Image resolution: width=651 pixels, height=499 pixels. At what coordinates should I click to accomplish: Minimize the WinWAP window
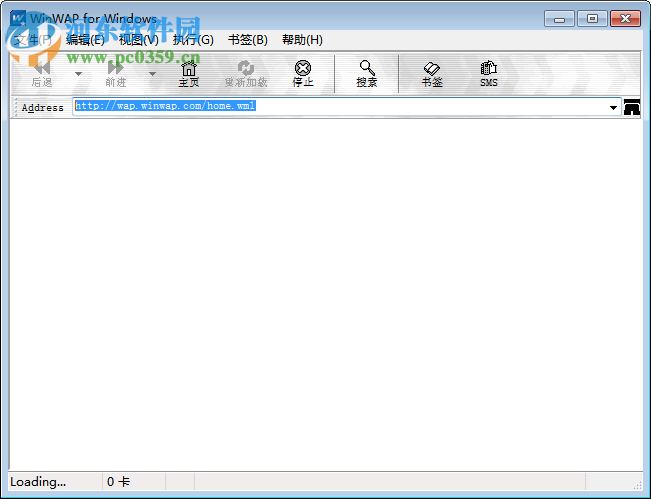click(559, 19)
